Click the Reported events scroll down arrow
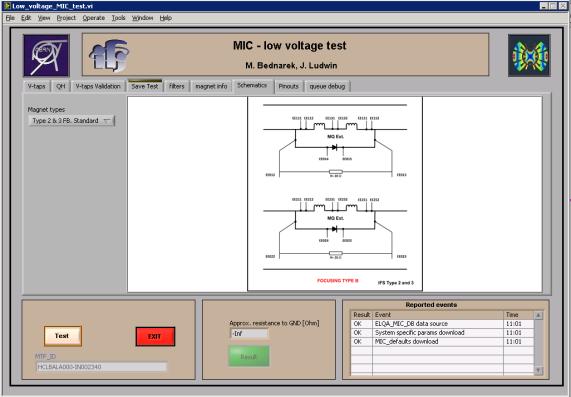The width and height of the screenshot is (571, 397). click(538, 370)
